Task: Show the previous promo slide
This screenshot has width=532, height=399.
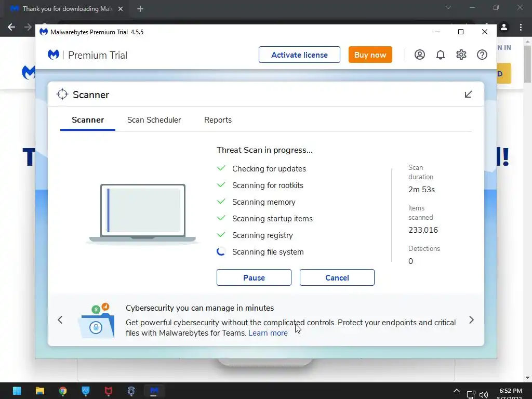Action: pos(60,320)
